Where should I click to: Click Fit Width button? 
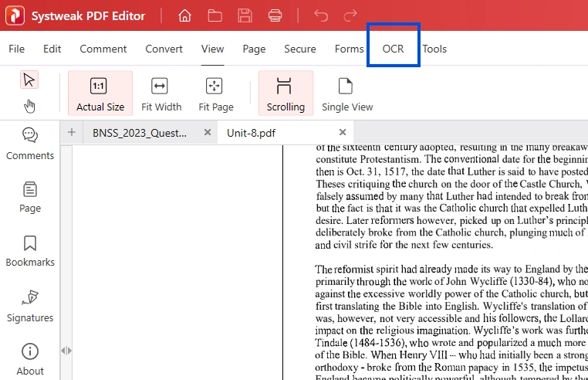click(x=161, y=93)
